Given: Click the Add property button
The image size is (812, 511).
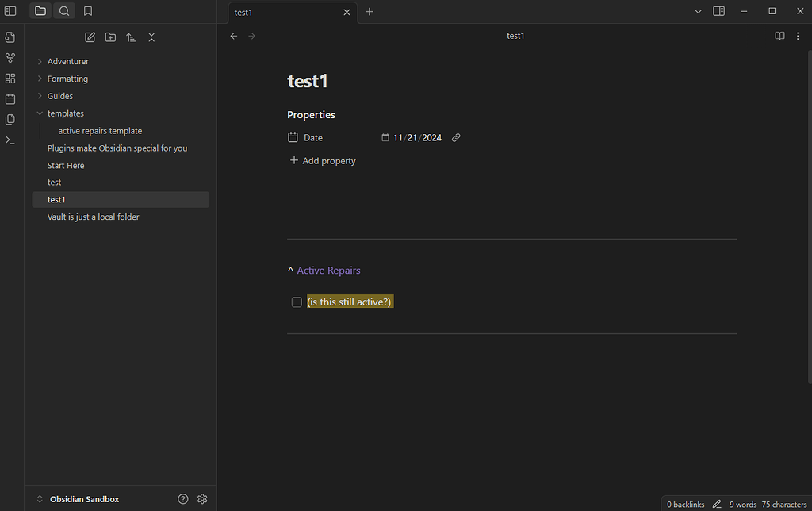Looking at the screenshot, I should [x=322, y=160].
